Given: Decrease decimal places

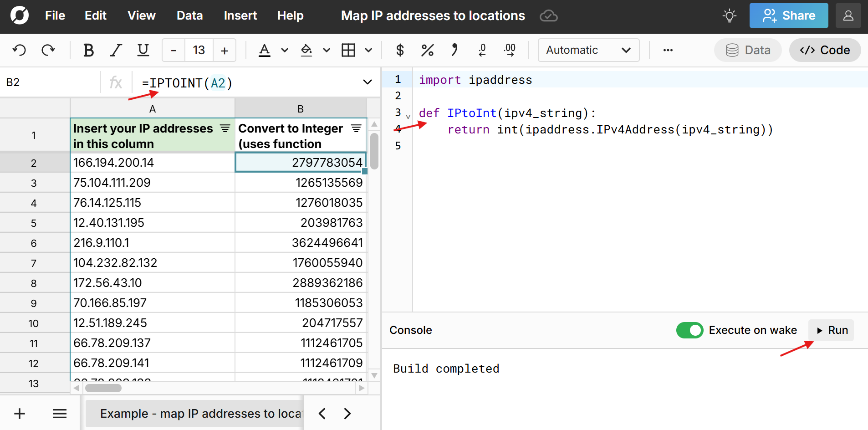Looking at the screenshot, I should pyautogui.click(x=482, y=50).
